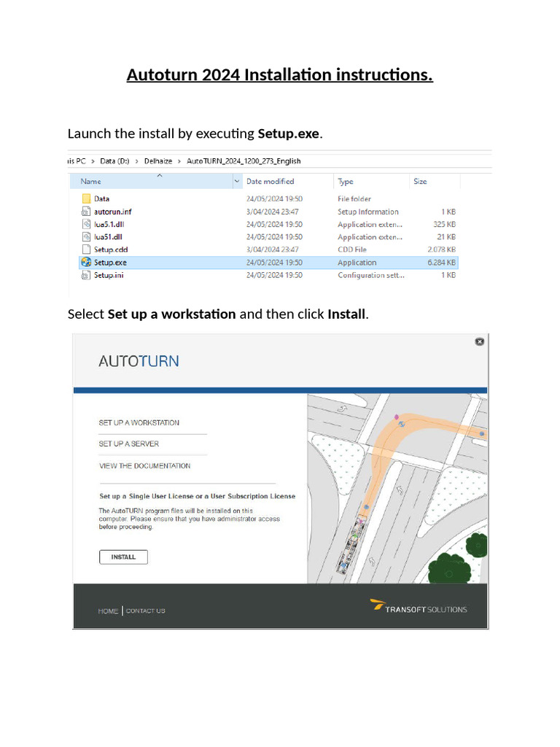Toggle the sort arrow above the Name column
This screenshot has width=560, height=747.
pyautogui.click(x=160, y=175)
